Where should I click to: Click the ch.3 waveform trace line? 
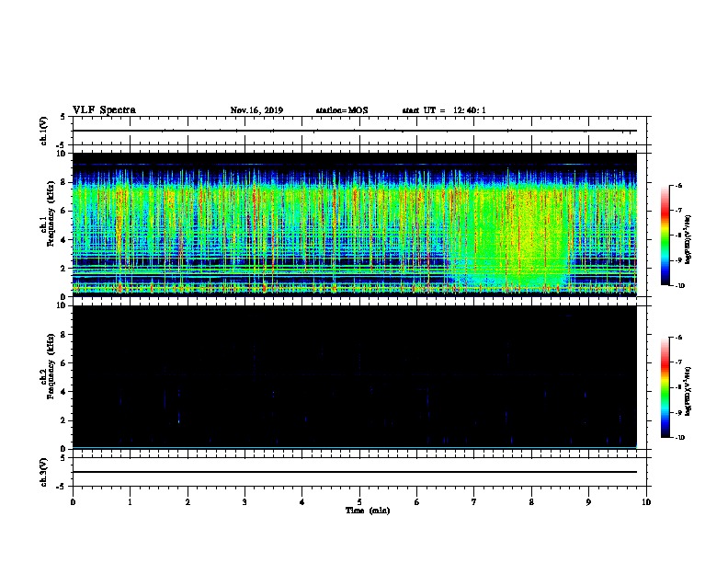pos(354,472)
